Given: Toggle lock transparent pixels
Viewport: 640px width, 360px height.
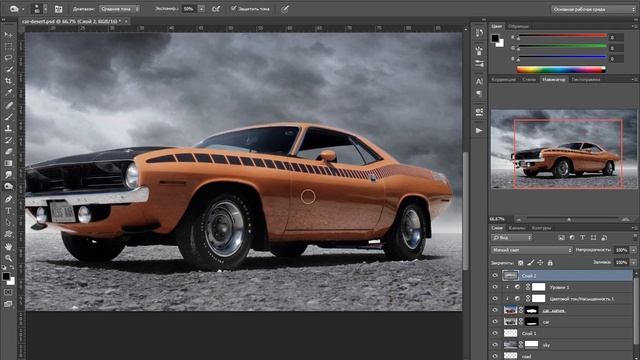Looking at the screenshot, I should coord(520,263).
